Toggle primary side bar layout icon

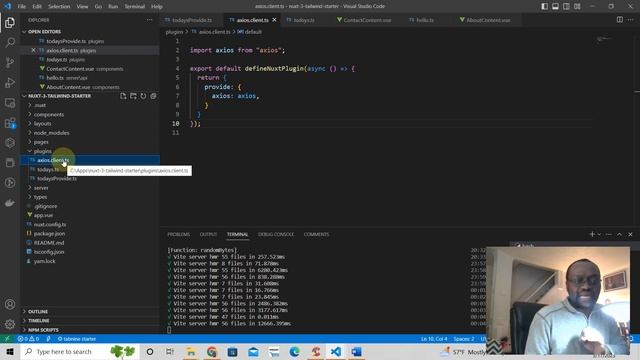[544, 6]
